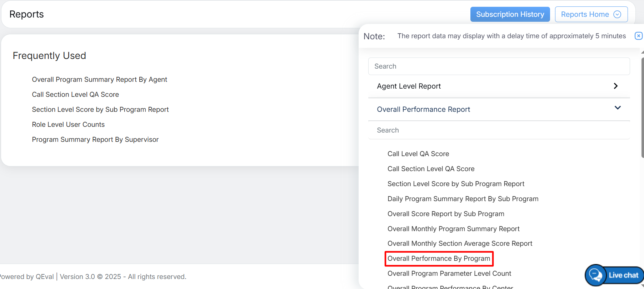Select Overall Score Report by Sub Program

pyautogui.click(x=445, y=214)
